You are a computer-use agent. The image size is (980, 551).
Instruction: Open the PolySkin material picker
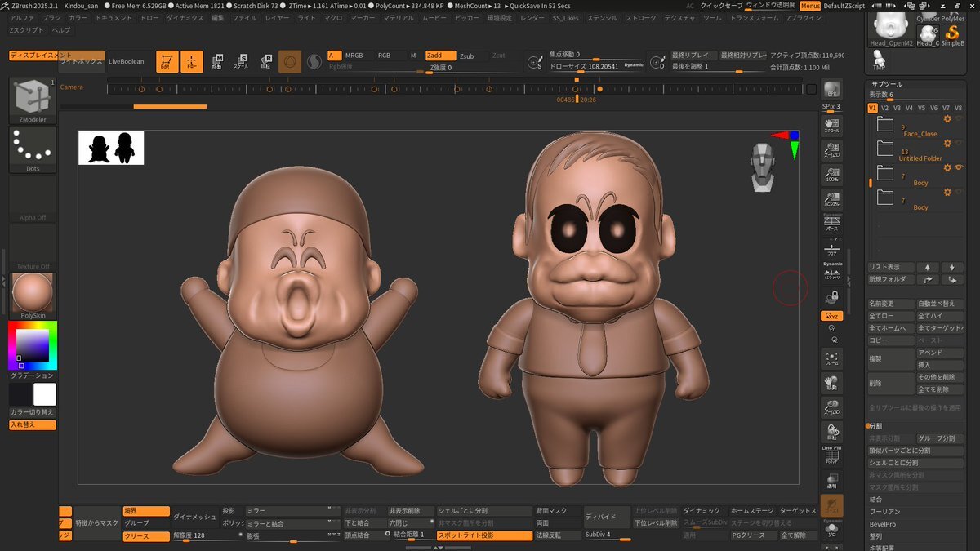[x=33, y=295]
